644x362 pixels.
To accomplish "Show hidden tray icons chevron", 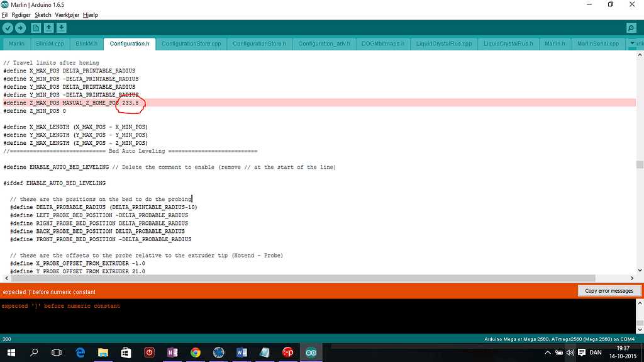I will point(548,353).
